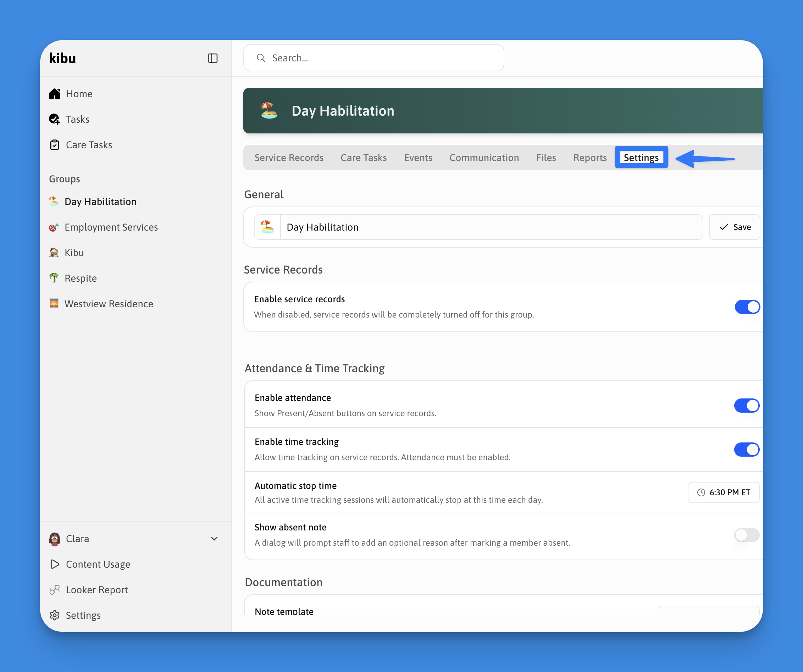Click the Care Tasks clipboard icon

pyautogui.click(x=55, y=145)
